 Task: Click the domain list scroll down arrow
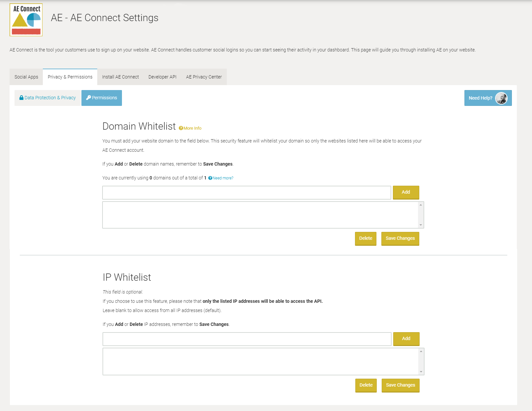(x=421, y=225)
